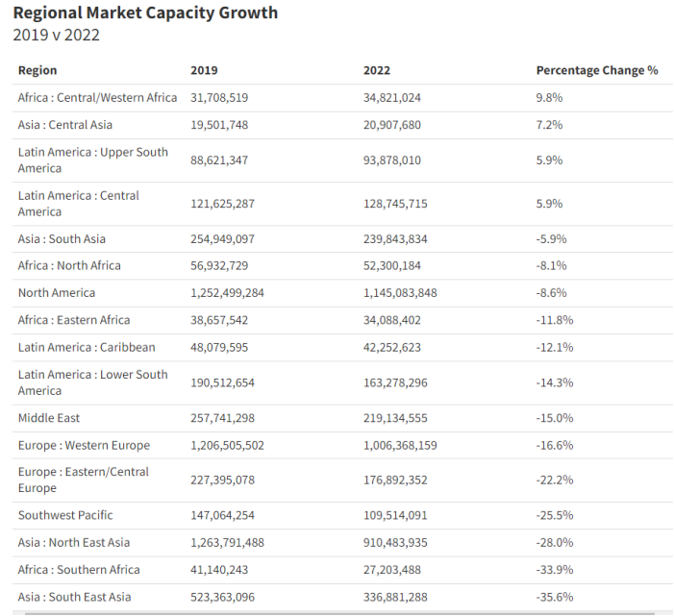Click the Europe : Eastern/Central Europe cell
This screenshot has height=616, width=674.
pos(83,480)
